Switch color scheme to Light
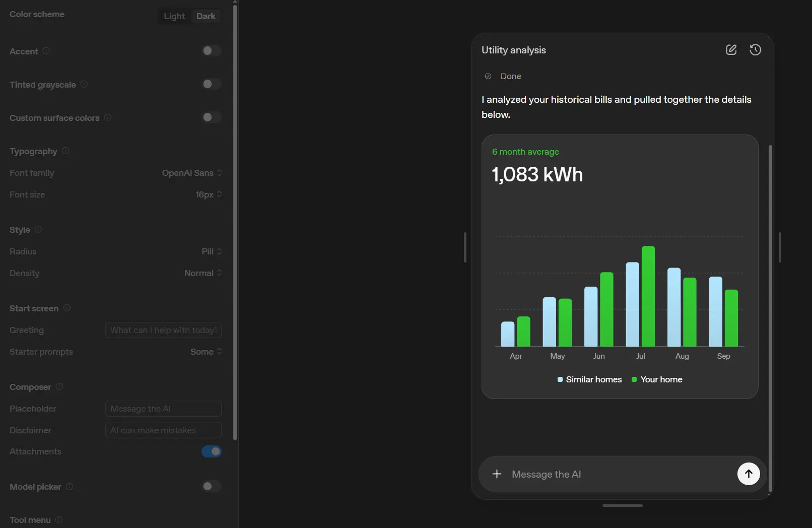Screen dimensions: 812x528 coord(174,16)
